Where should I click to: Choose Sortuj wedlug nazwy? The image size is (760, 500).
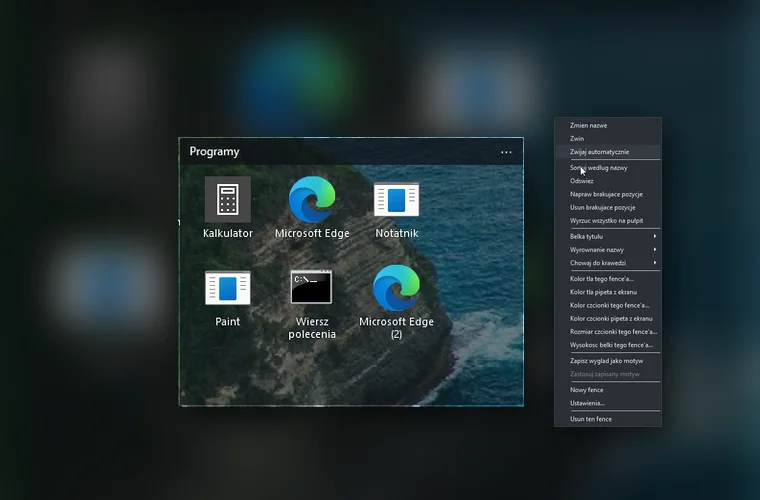pos(608,168)
